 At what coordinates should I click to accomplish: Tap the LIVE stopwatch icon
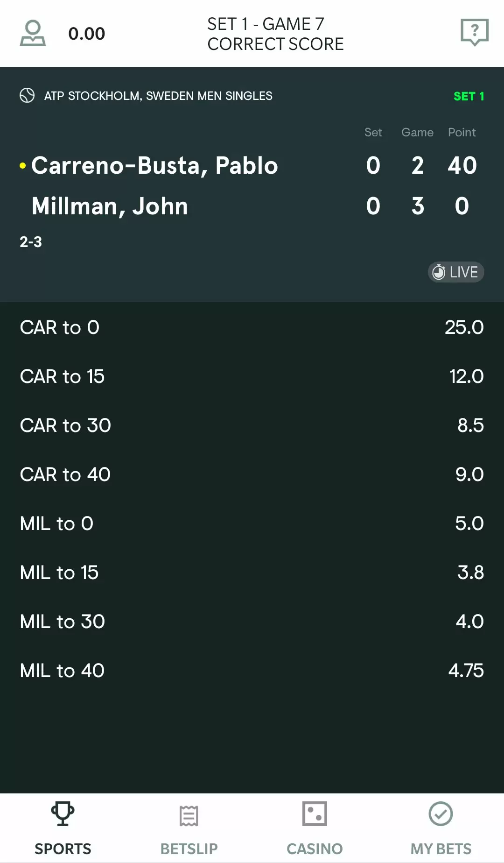click(439, 272)
